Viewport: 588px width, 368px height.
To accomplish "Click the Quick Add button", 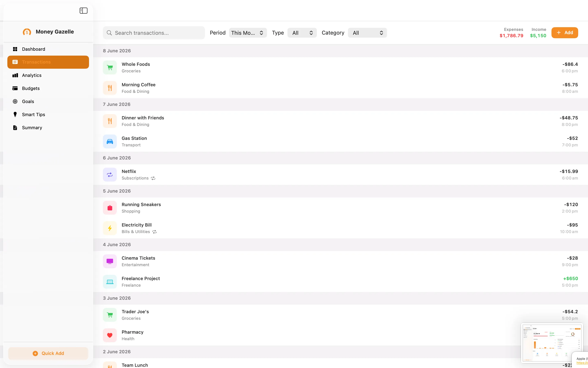I will click(x=48, y=353).
